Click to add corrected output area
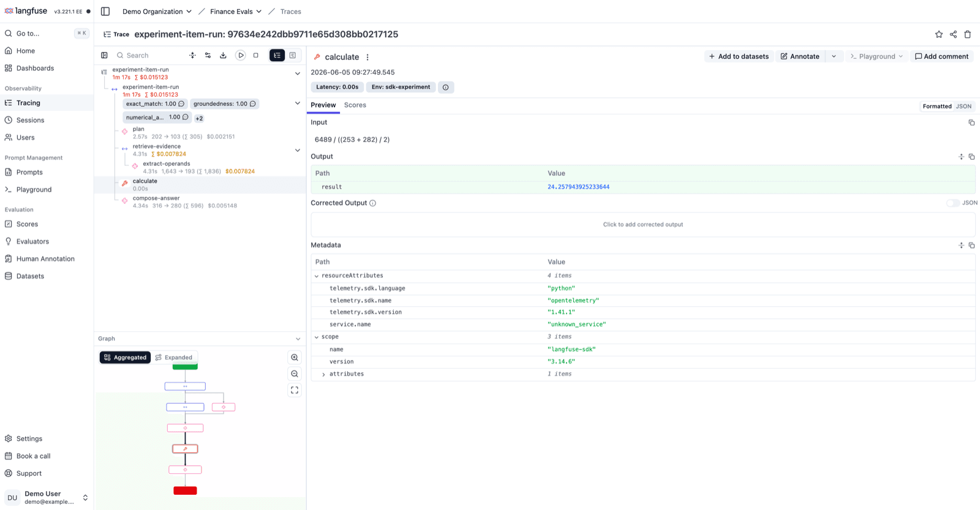The height and width of the screenshot is (510, 980). tap(643, 225)
